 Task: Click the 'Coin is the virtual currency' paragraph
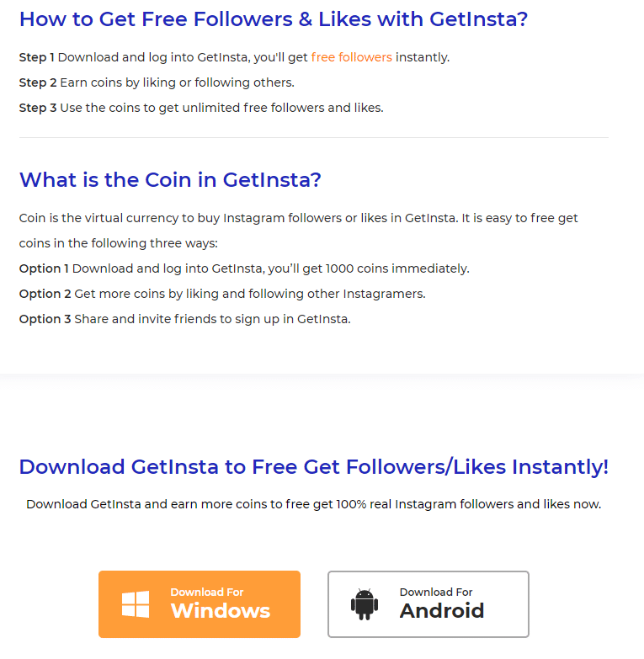pos(299,231)
